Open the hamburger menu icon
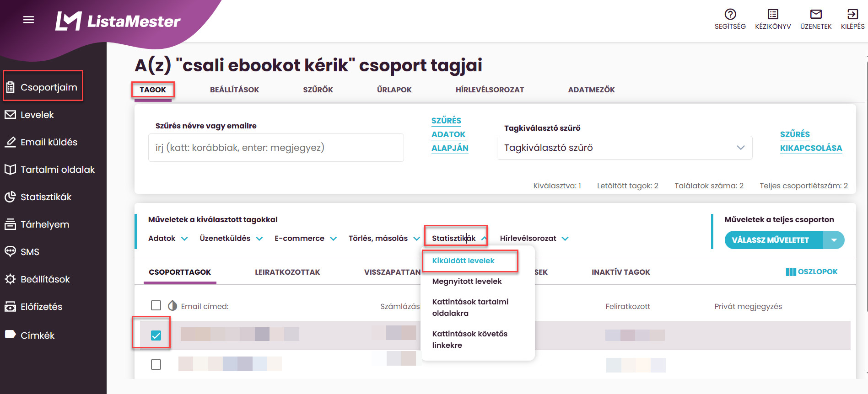The width and height of the screenshot is (868, 394). [x=28, y=20]
